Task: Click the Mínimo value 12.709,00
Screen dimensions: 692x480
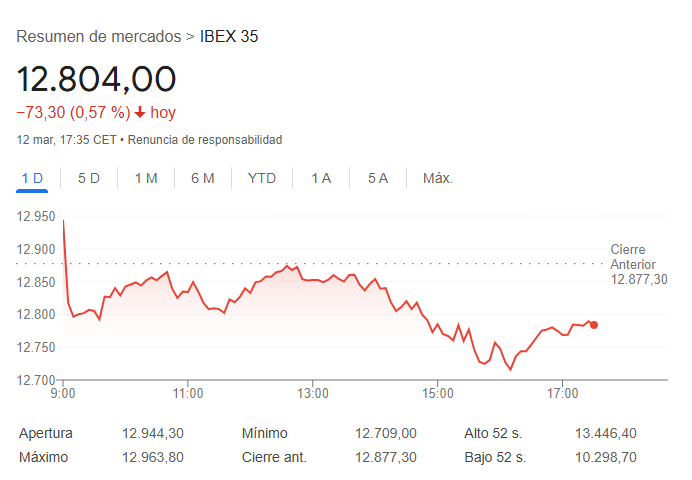Action: coord(386,434)
